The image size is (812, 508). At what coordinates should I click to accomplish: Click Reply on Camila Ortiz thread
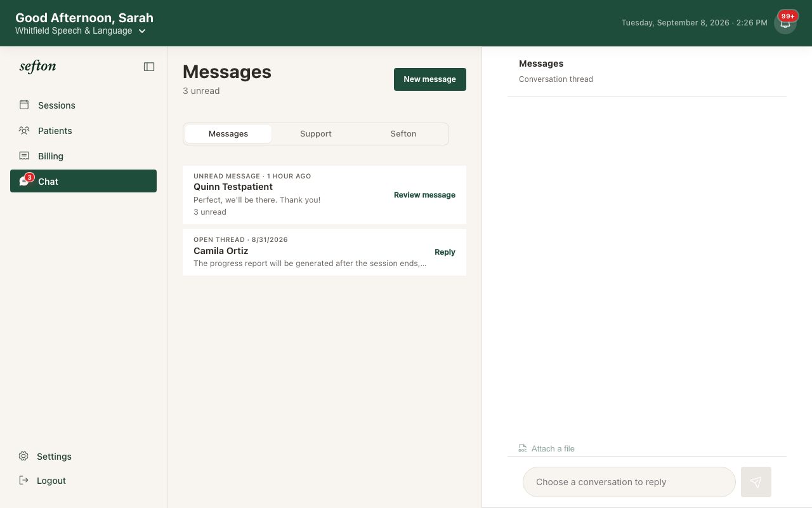445,252
